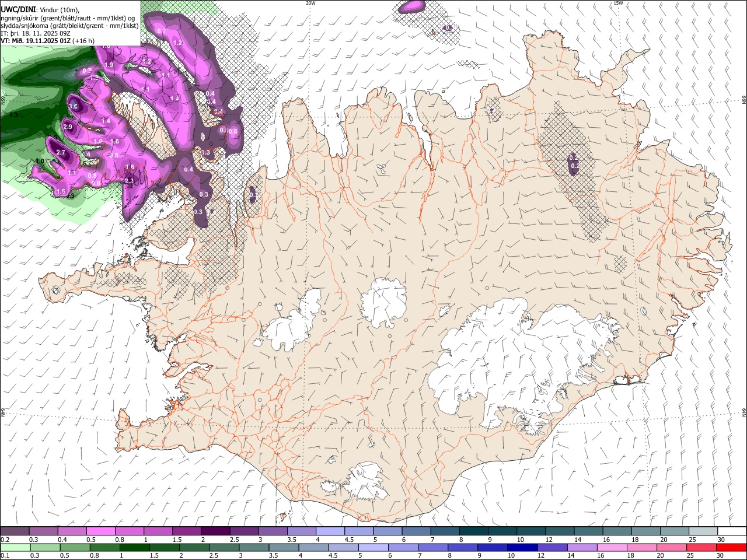Click the palest green rain swatch right of 0.1
The width and height of the screenshot is (747, 560).
point(15,547)
